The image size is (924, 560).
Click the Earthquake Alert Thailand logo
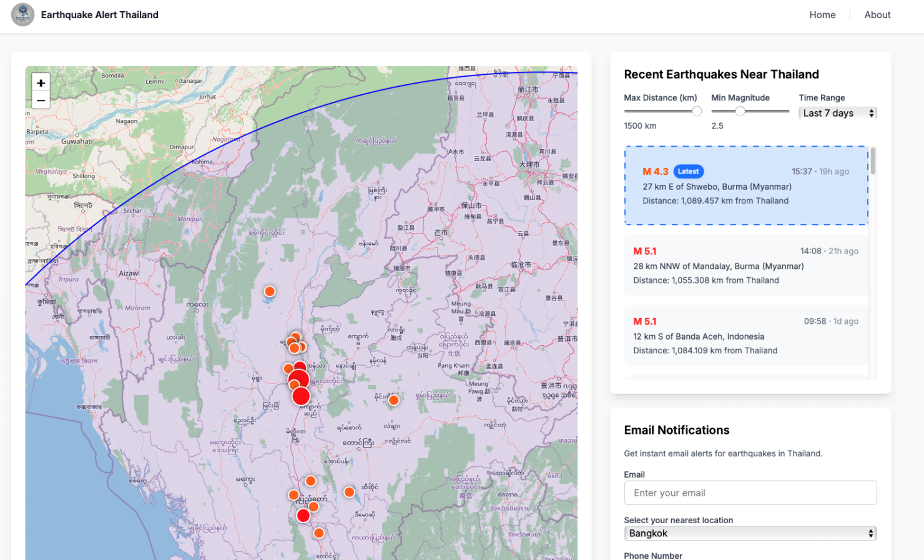(x=22, y=15)
